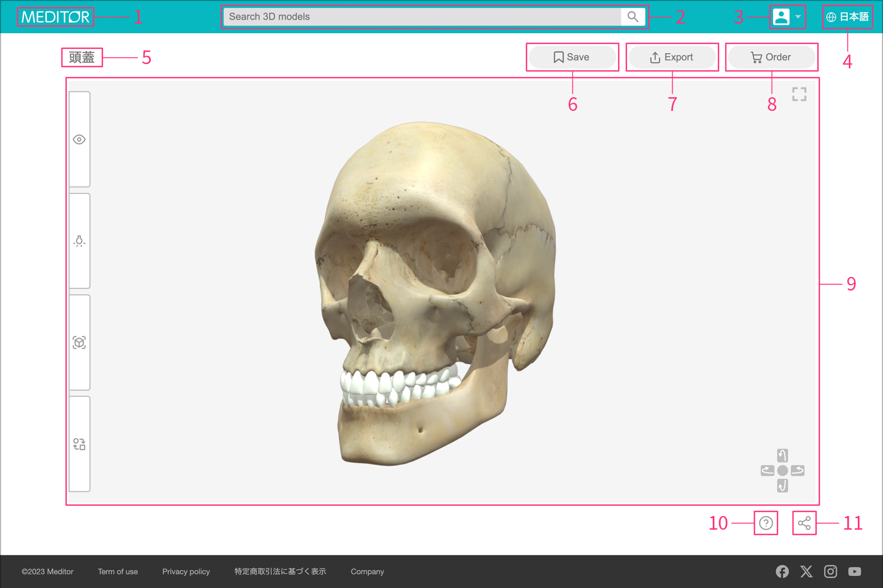The height and width of the screenshot is (588, 883).
Task: Rotate the skull right with arrow control
Action: pos(797,470)
